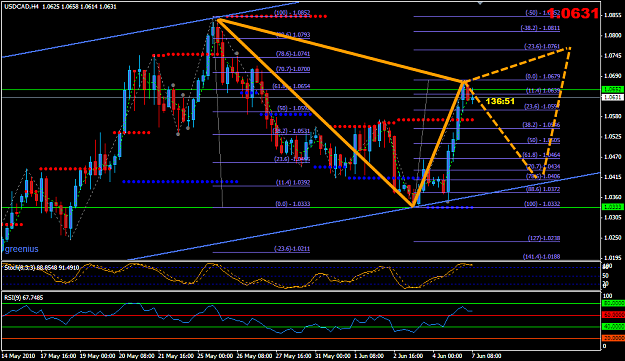Click the red 60.0000 RSI level tag

(613, 315)
